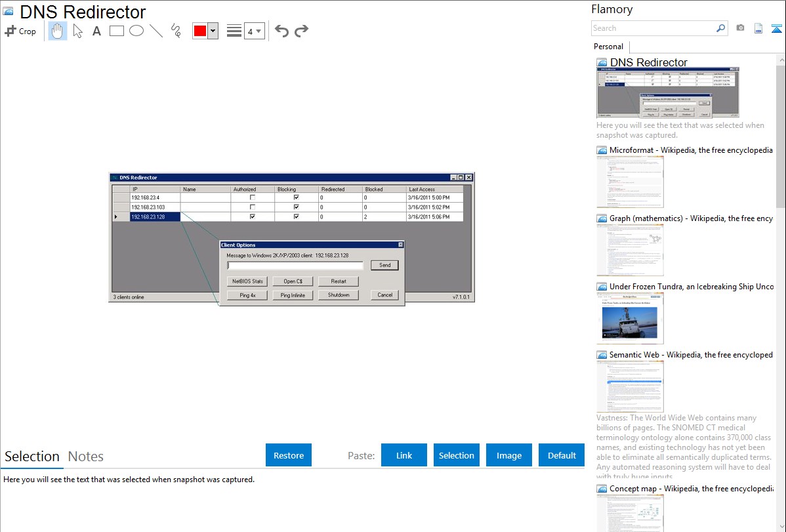Open the annotation color dropdown arrow
Screen dimensions: 786x532
[213, 31]
